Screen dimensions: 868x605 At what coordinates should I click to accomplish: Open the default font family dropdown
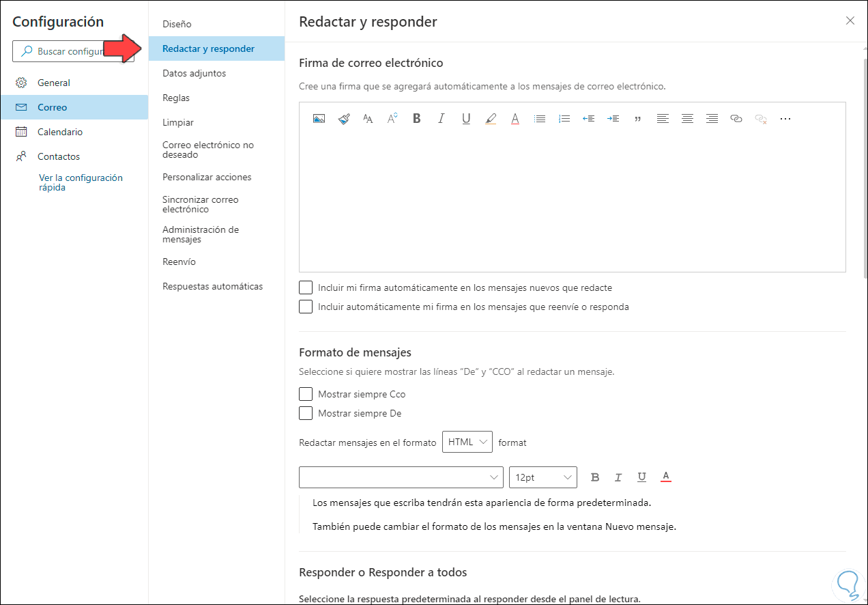click(401, 477)
